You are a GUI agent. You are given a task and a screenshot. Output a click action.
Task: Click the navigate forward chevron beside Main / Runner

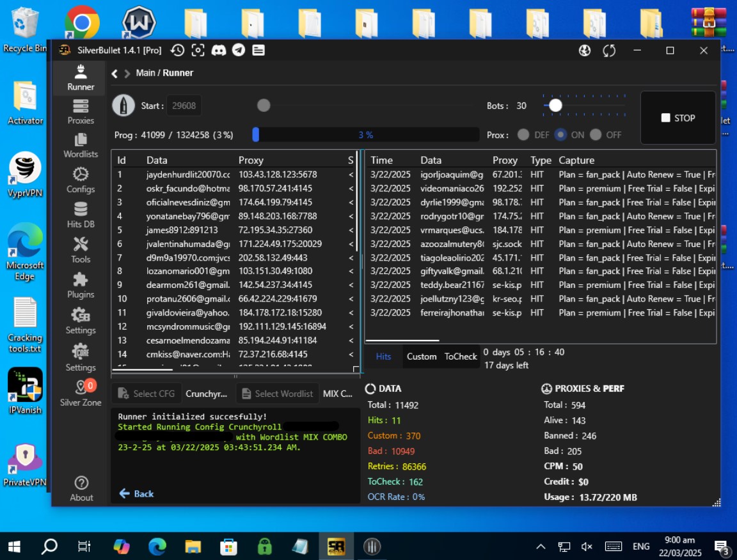(127, 74)
